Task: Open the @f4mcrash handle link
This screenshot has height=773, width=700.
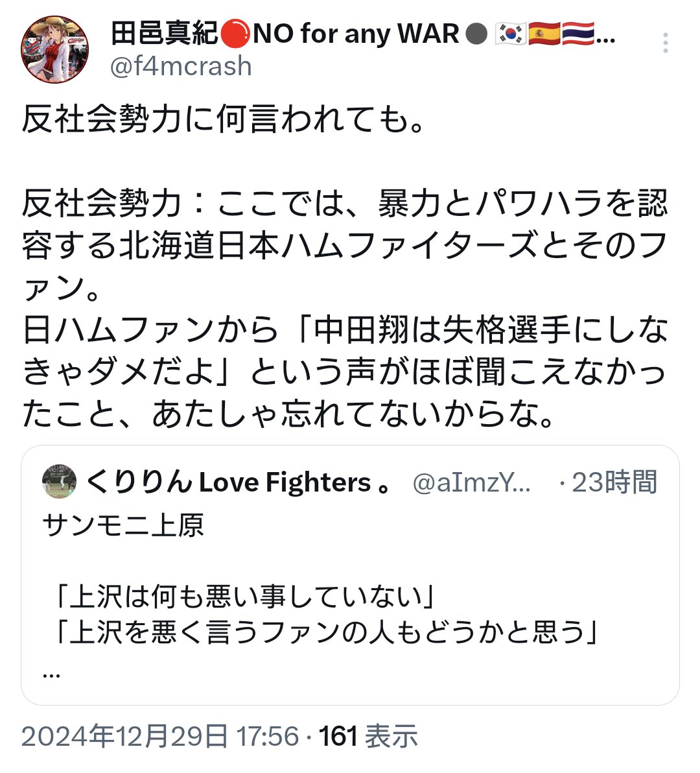Action: (181, 66)
